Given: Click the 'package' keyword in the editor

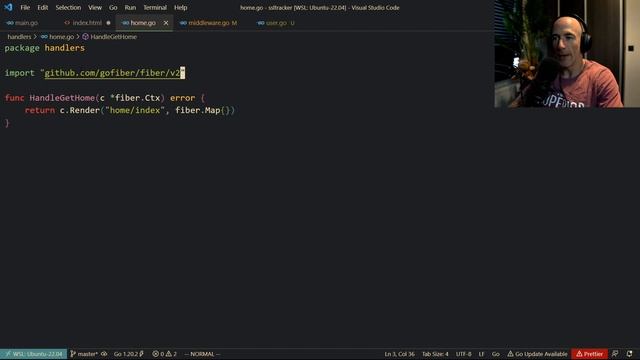Looking at the screenshot, I should coord(22,48).
